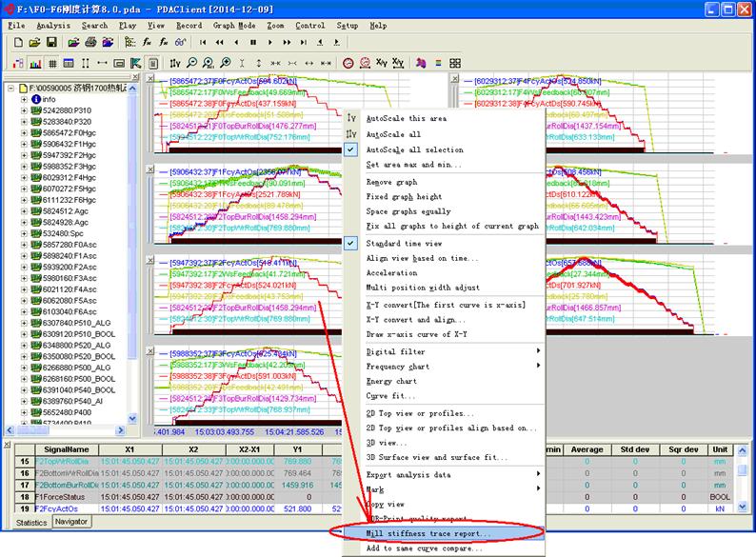Click the rewind playback button
756x557 pixels.
click(219, 43)
